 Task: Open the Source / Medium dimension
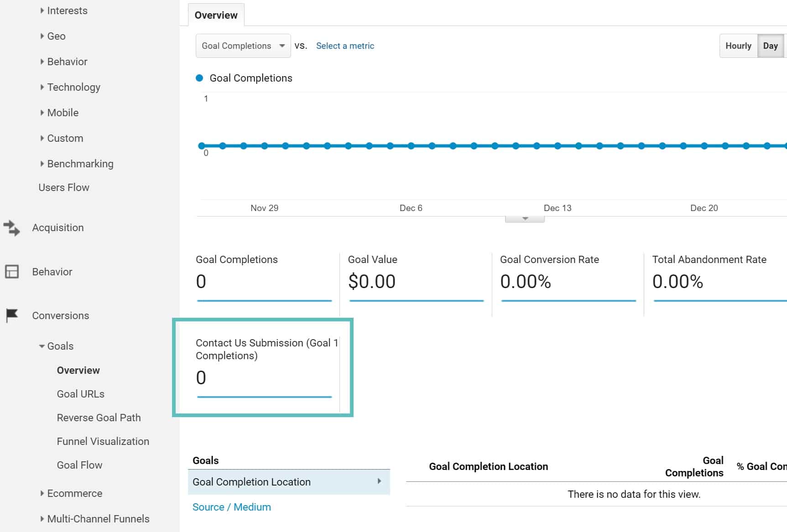(231, 506)
